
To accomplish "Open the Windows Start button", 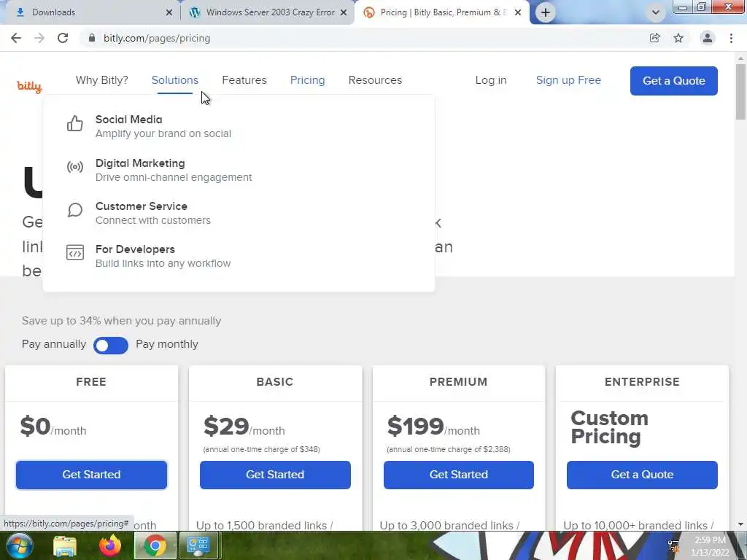I will tap(20, 545).
